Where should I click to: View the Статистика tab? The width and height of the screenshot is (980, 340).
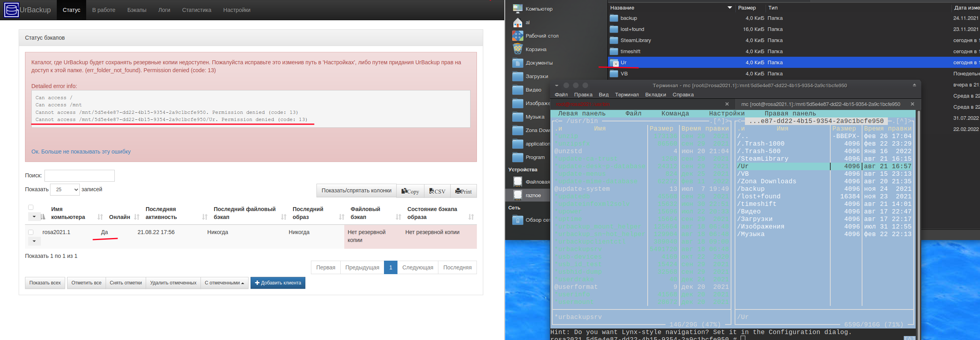(x=197, y=10)
